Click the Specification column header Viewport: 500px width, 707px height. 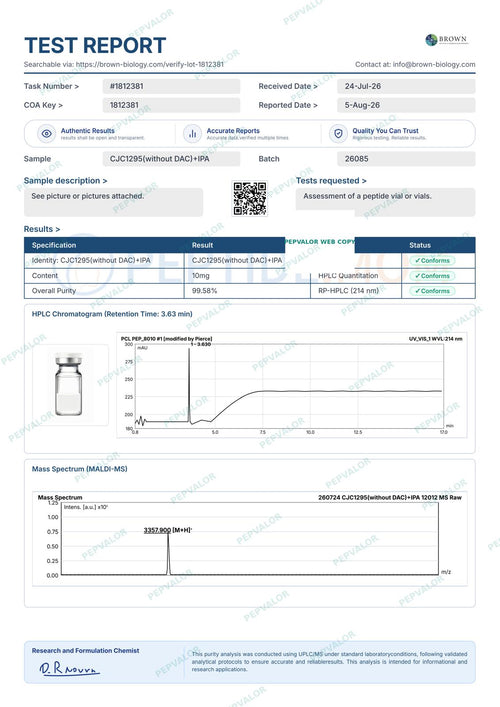(x=54, y=245)
